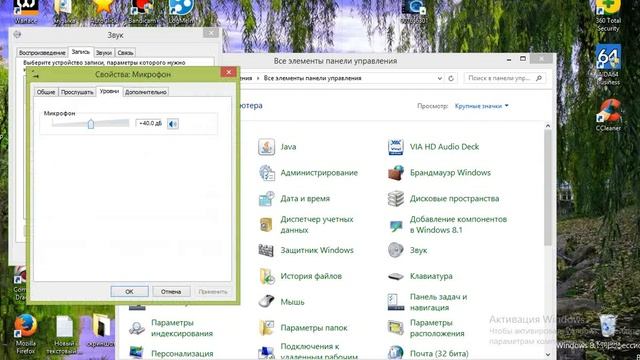Image resolution: width=640 pixels, height=360 pixels.
Task: Expand the address bar history dropdown
Action: tap(439, 78)
